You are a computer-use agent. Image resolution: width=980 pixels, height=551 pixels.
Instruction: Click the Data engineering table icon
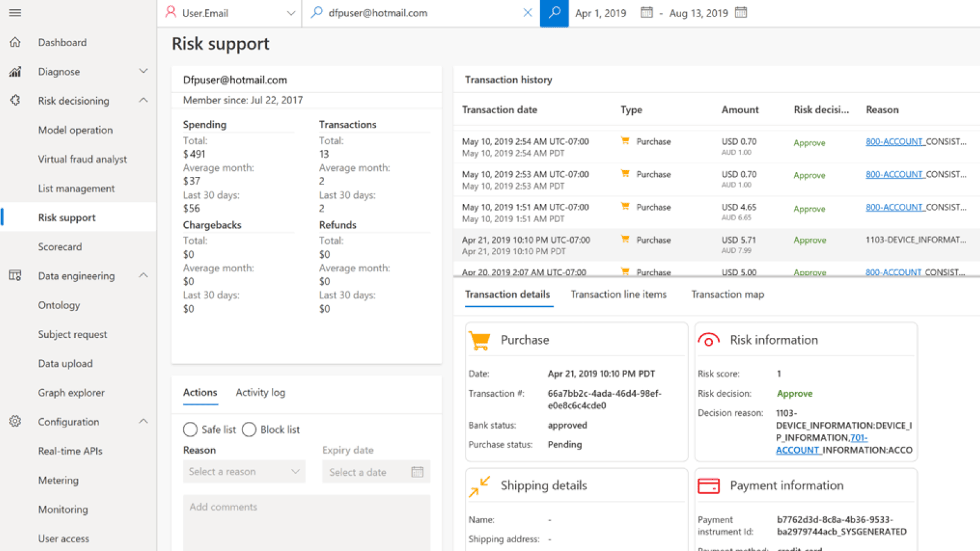click(x=15, y=275)
